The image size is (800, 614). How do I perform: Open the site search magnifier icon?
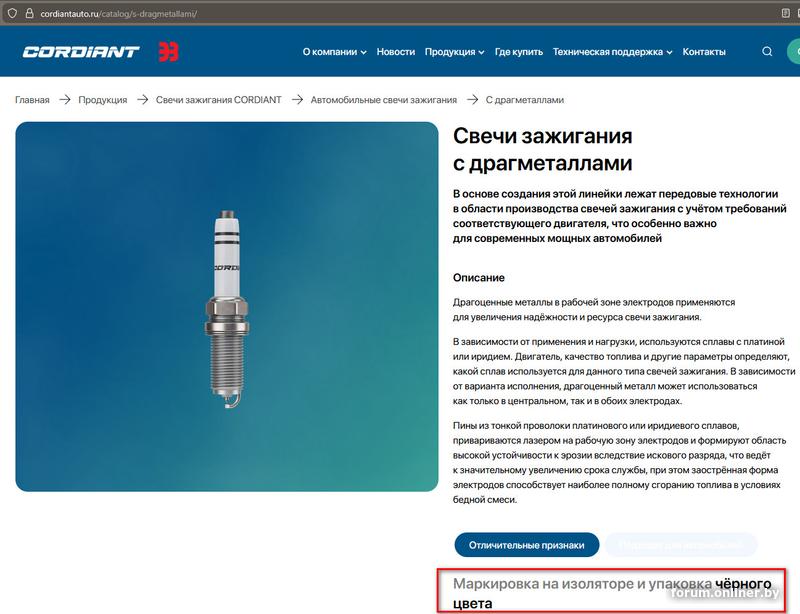pos(767,52)
